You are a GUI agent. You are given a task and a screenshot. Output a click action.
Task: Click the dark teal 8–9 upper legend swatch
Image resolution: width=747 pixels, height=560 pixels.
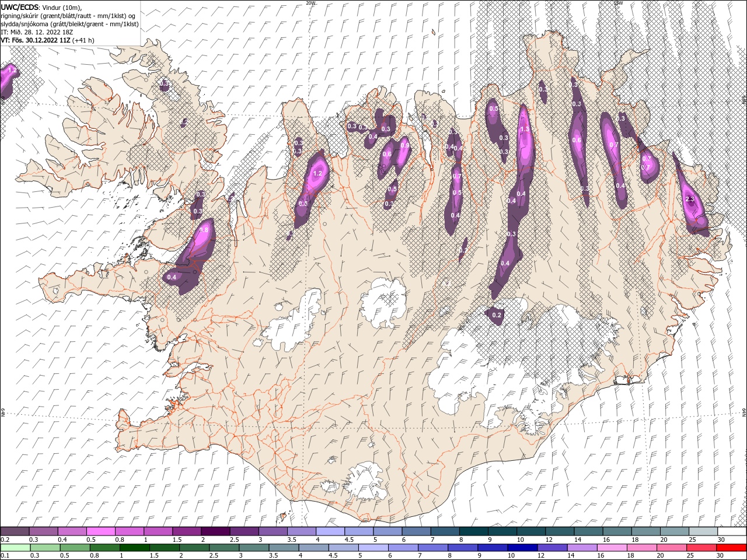pyautogui.click(x=473, y=532)
